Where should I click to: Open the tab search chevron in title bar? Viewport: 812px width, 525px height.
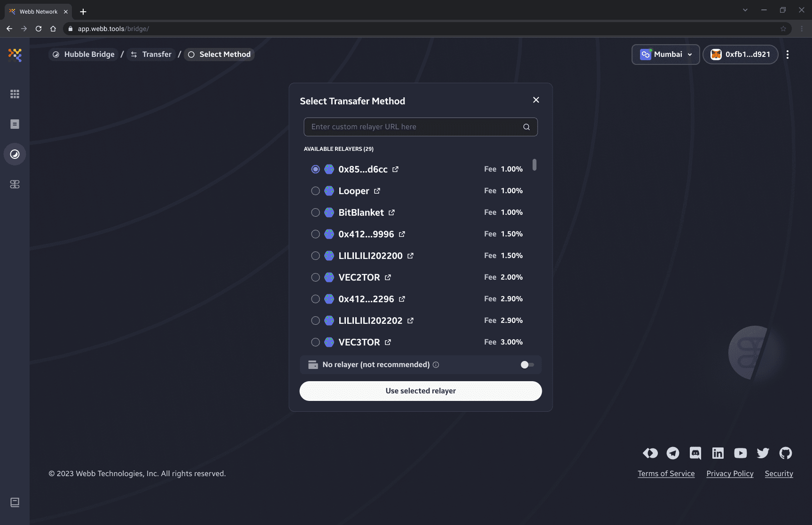745,10
